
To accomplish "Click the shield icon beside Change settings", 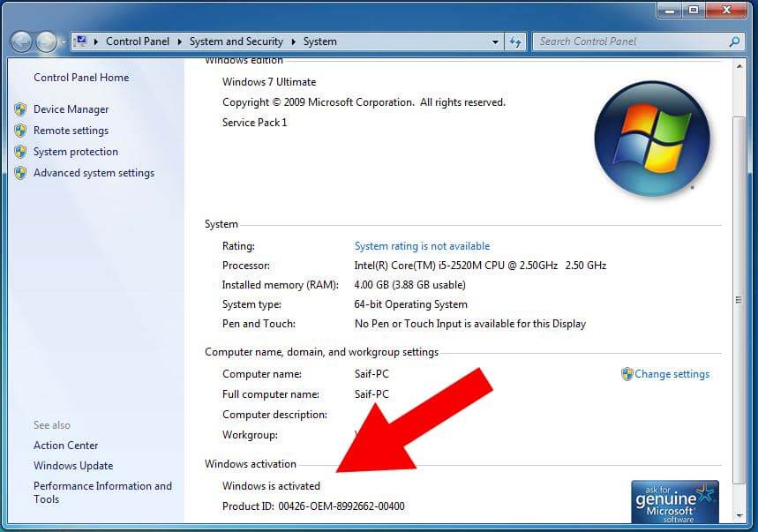I will (x=628, y=374).
